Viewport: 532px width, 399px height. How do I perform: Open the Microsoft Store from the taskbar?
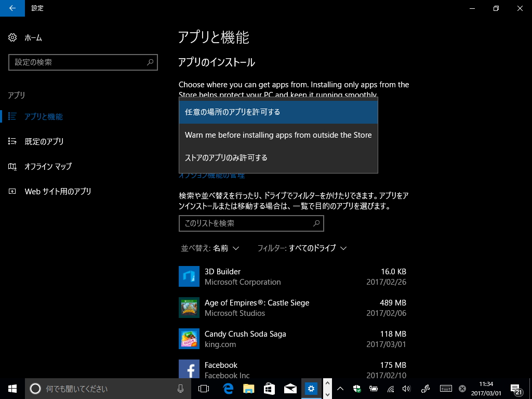click(269, 388)
